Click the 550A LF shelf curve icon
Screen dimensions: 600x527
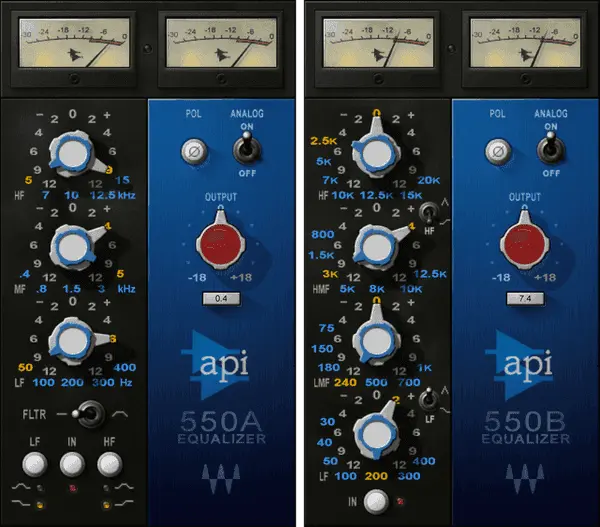pos(21,503)
